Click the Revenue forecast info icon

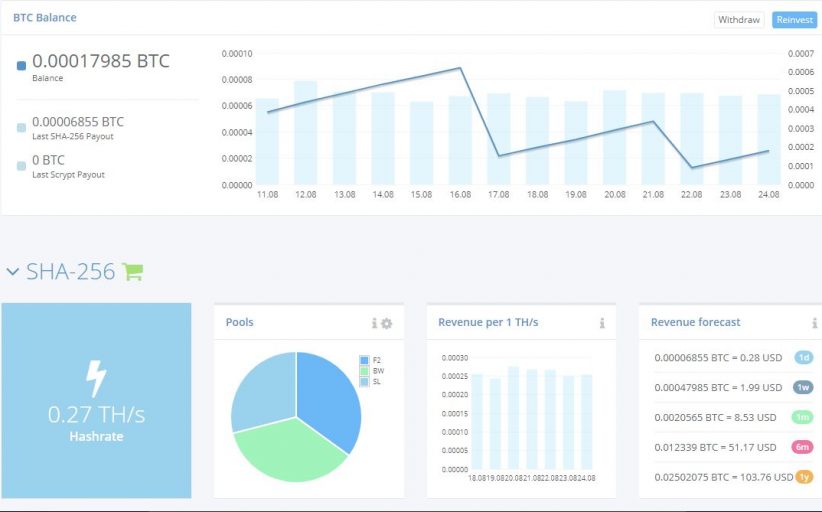pos(814,323)
